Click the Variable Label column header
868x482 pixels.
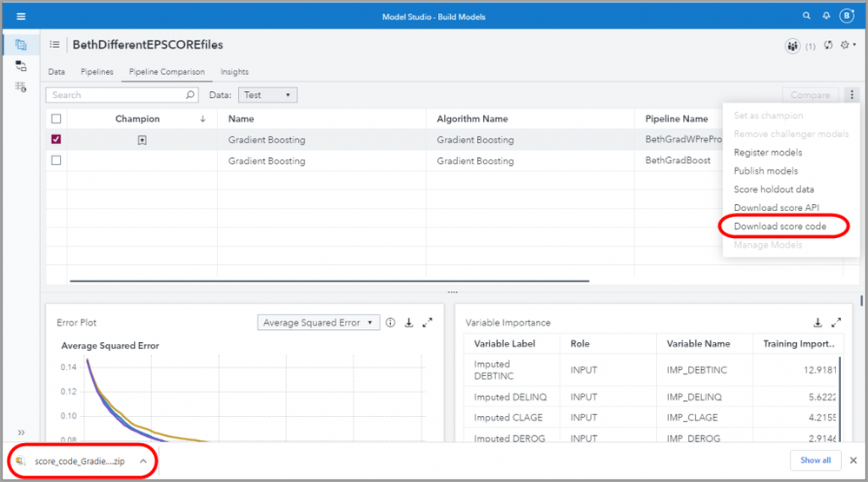tap(504, 344)
